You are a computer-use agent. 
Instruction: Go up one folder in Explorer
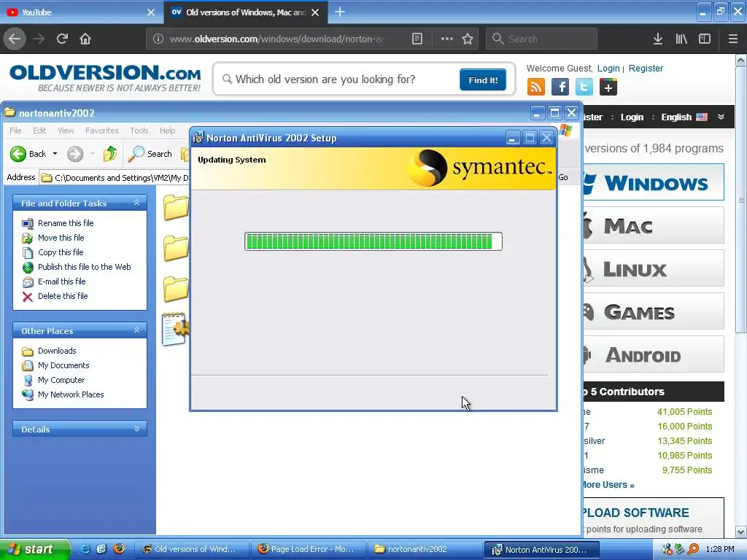(110, 154)
